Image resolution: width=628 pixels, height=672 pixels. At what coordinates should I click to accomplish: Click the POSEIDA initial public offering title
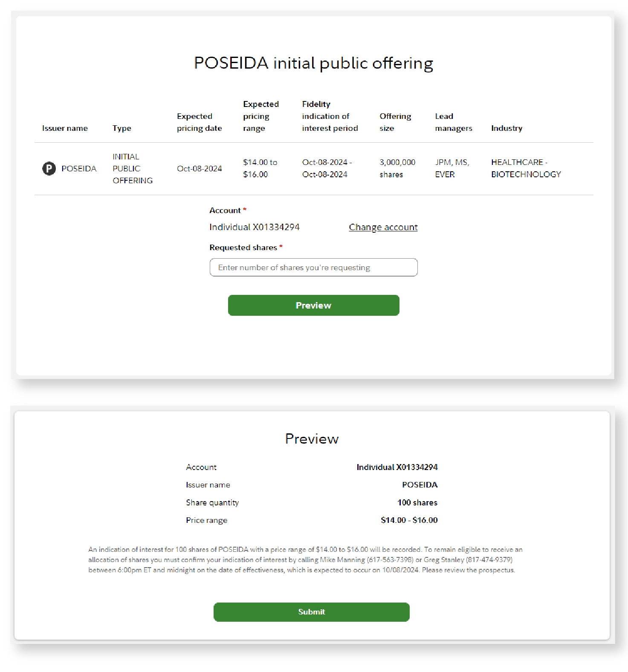pyautogui.click(x=313, y=63)
